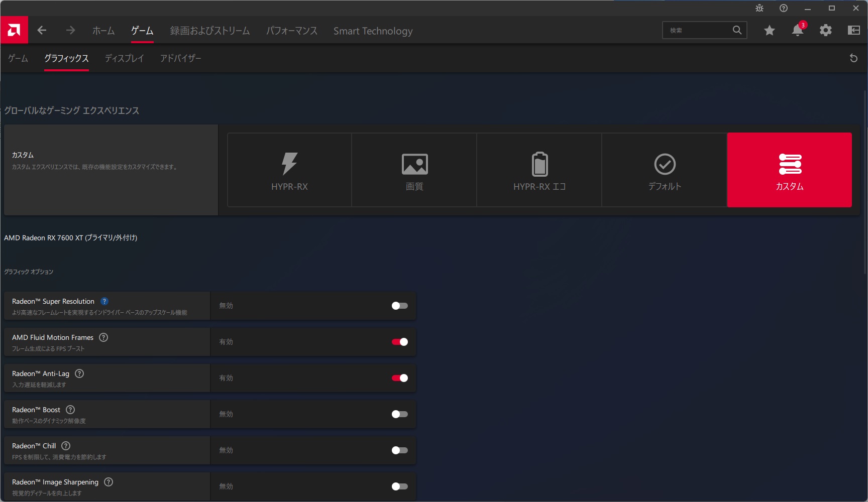Click the help question mark icon in title bar

coord(784,8)
